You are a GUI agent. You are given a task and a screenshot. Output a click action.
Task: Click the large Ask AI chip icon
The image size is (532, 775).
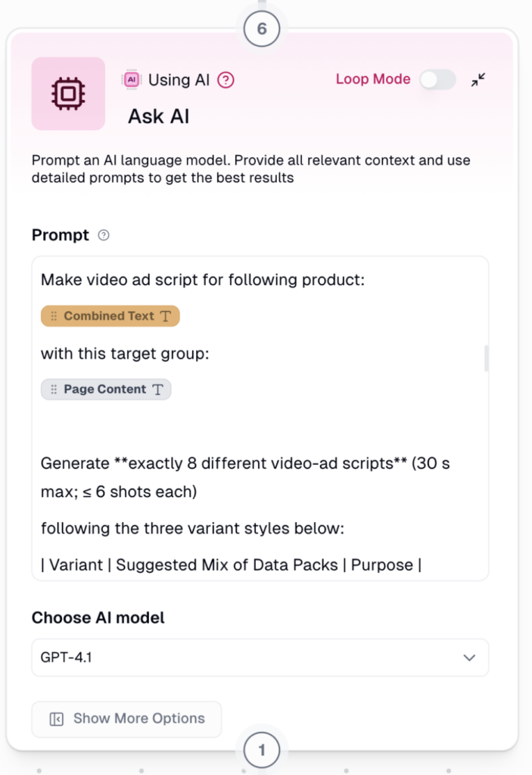coord(68,93)
